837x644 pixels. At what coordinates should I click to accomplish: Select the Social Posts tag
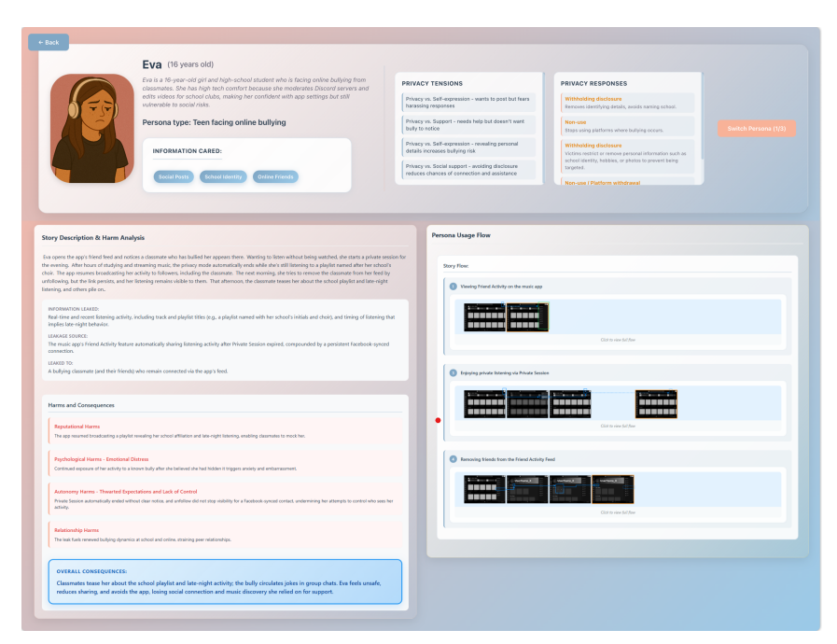(x=174, y=176)
